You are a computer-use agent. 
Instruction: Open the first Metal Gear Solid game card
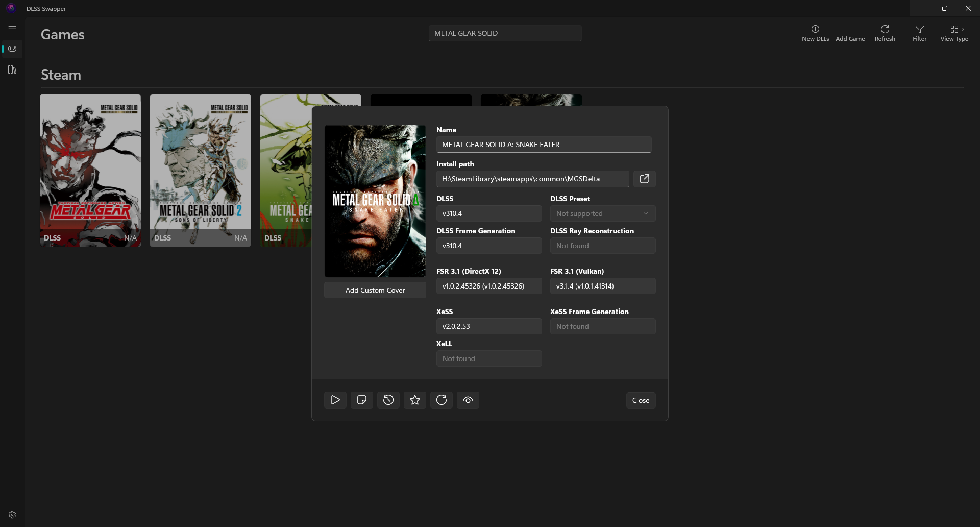(90, 171)
